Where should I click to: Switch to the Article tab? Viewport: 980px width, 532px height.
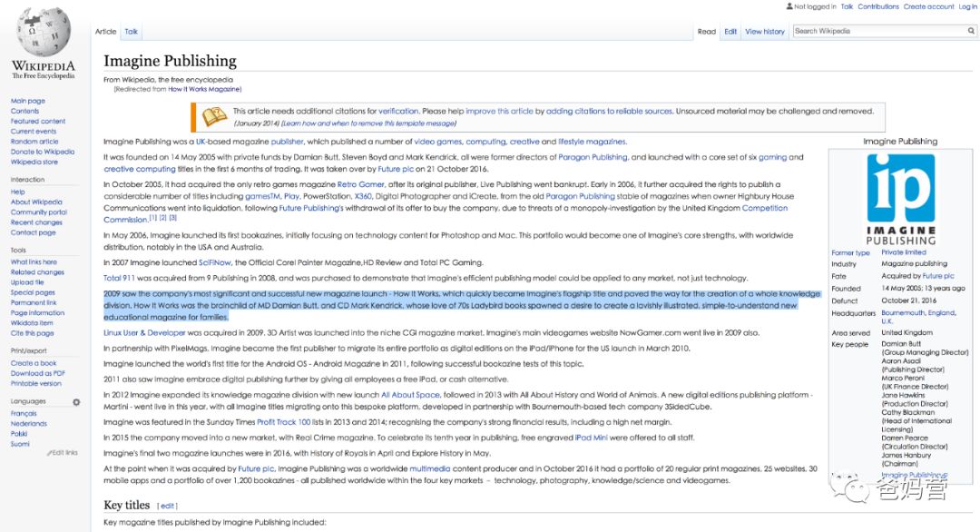point(105,31)
